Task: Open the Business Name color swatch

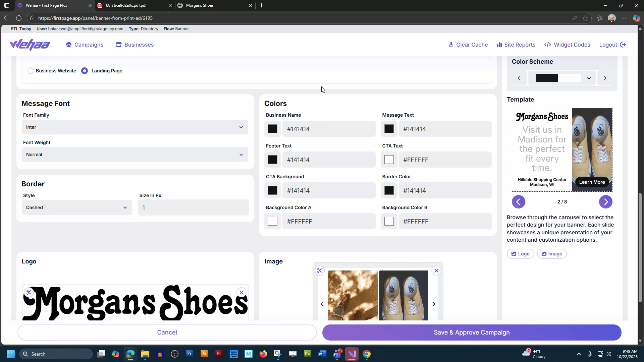Action: pyautogui.click(x=273, y=129)
